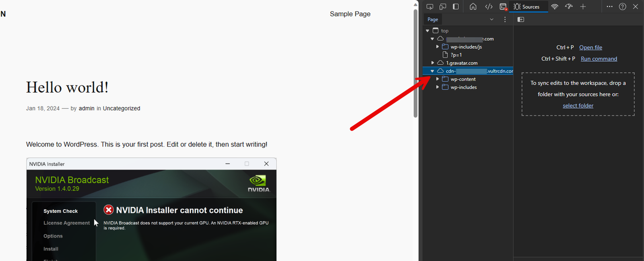Screen dimensions: 644x261
Task: Open the NVIDIA Installer screenshot image
Action: 151,209
